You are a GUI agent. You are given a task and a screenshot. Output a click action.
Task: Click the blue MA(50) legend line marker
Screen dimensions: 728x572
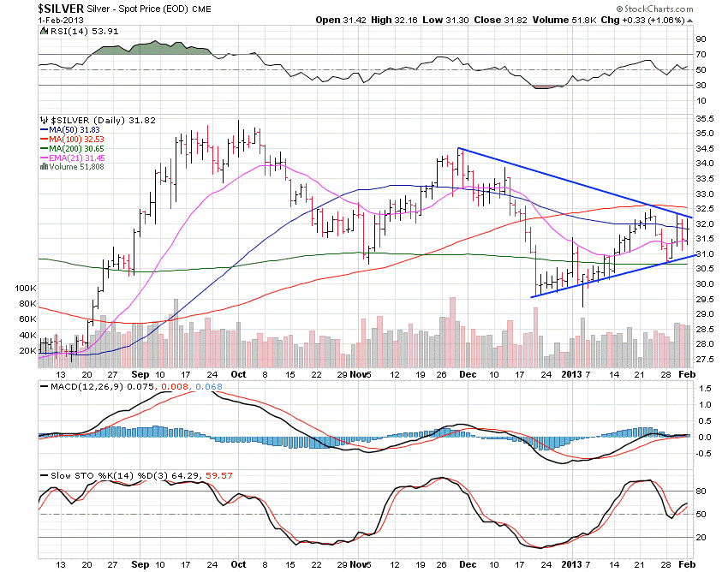click(45, 132)
